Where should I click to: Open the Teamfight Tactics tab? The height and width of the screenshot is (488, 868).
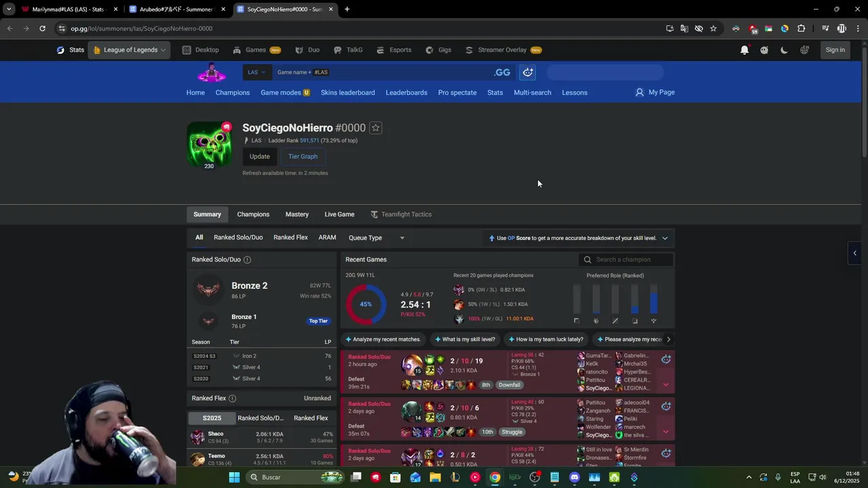pos(401,214)
